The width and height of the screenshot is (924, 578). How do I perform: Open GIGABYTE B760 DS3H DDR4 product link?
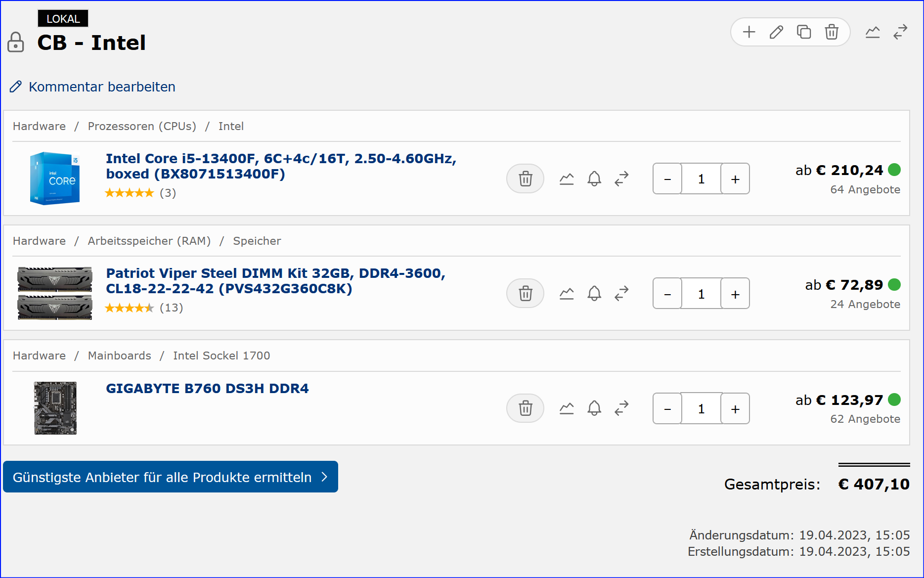tap(207, 389)
